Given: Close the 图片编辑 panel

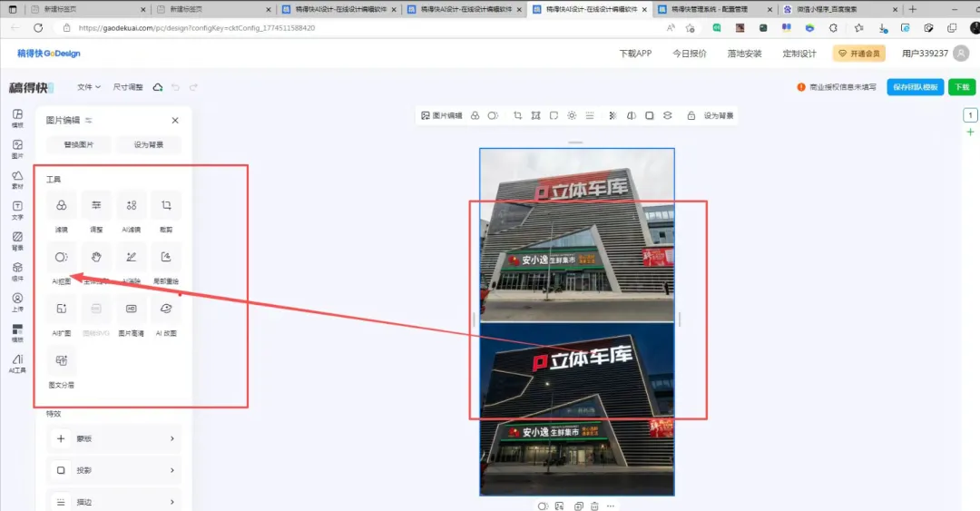Looking at the screenshot, I should (175, 120).
